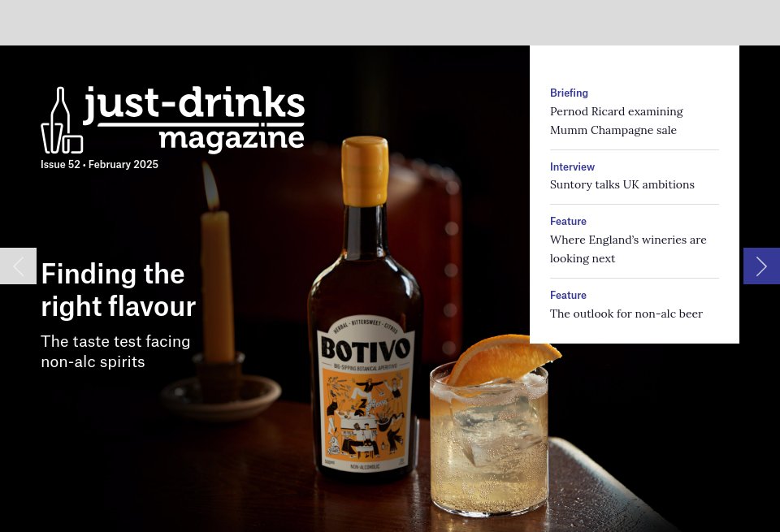The width and height of the screenshot is (780, 532).
Task: Select the white arrow on the left edge
Action: tap(18, 266)
